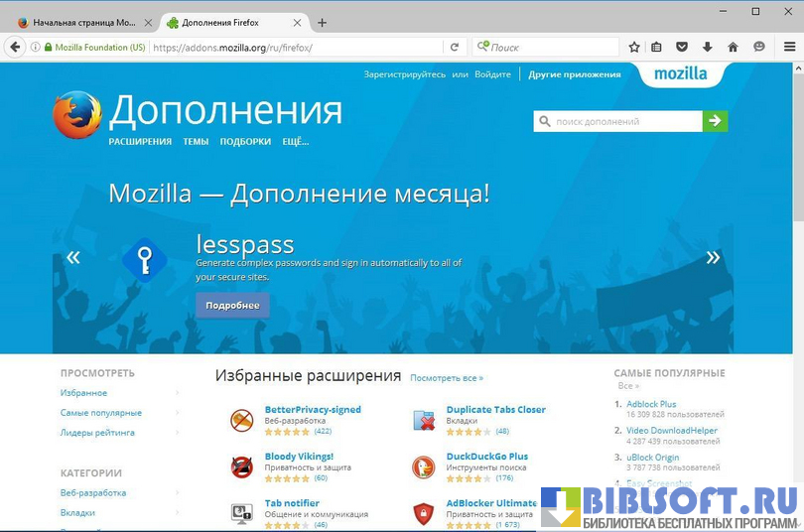This screenshot has height=532, width=804.
Task: Select the РАСШИРЕНИЯ menu item
Action: tap(140, 142)
